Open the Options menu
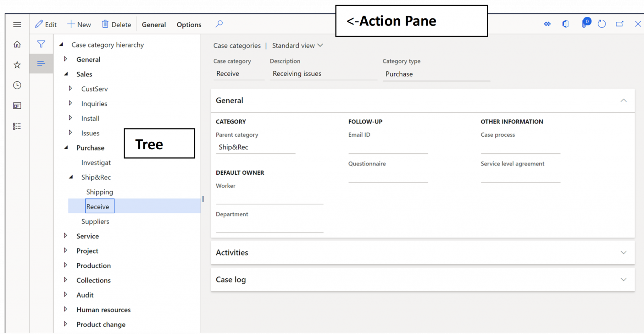This screenshot has height=334, width=644. coord(188,25)
